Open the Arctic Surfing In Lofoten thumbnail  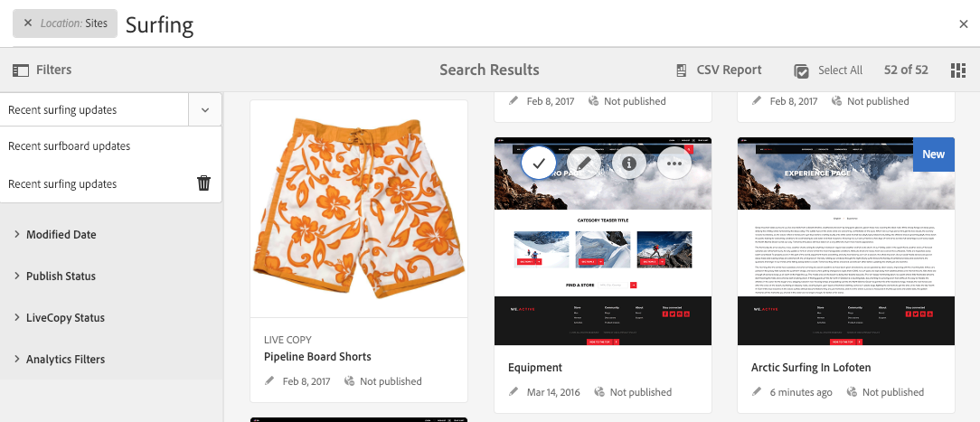(x=846, y=241)
